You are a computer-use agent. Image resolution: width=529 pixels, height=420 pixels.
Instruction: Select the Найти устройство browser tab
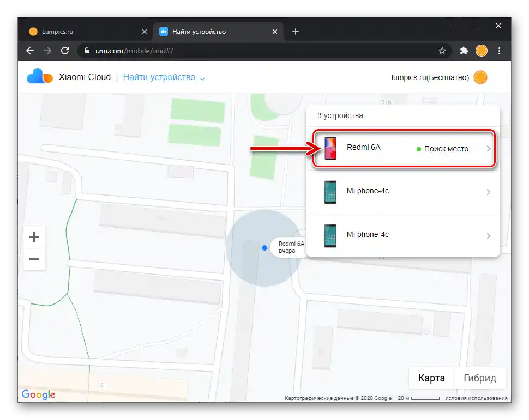[219, 32]
